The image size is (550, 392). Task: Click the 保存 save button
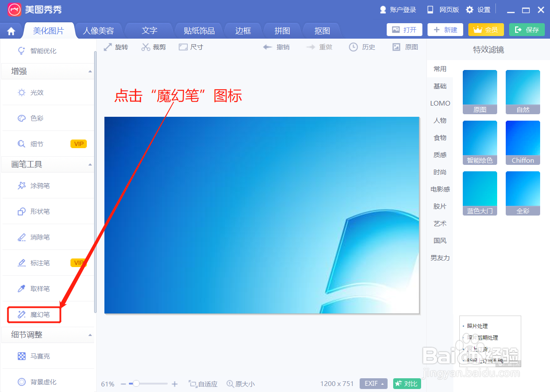coord(527,30)
